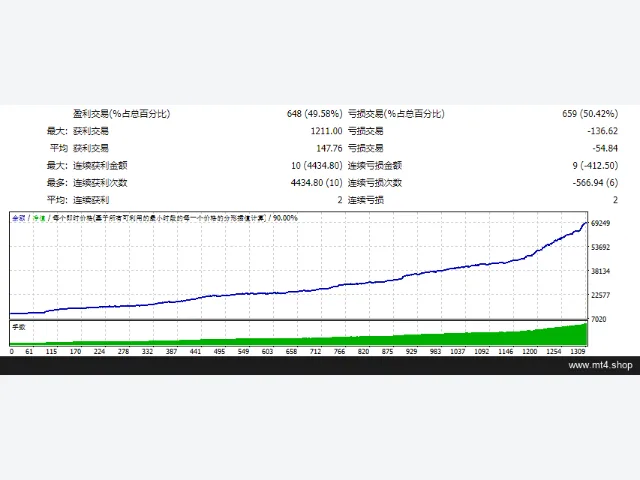
Task: Click the x-axis label 766
Action: [x=340, y=351]
